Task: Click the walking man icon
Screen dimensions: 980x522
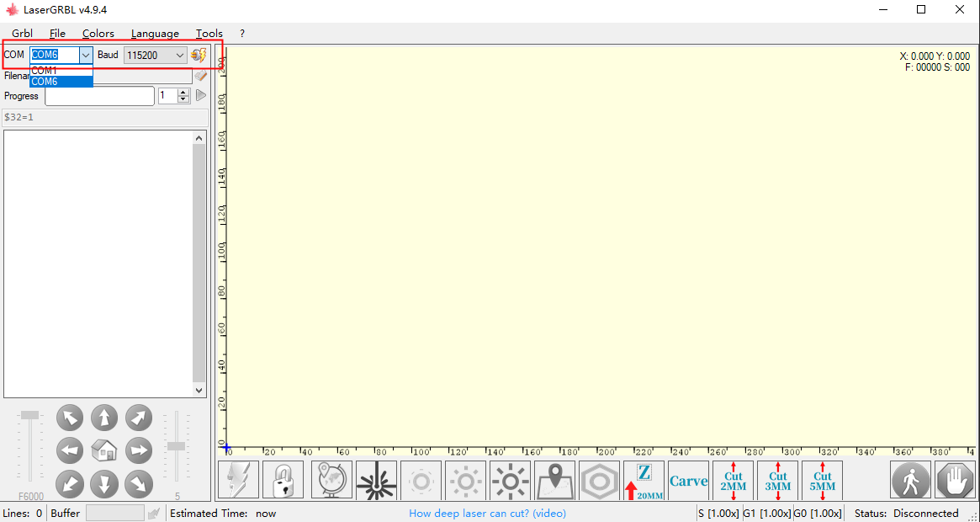Action: point(910,480)
